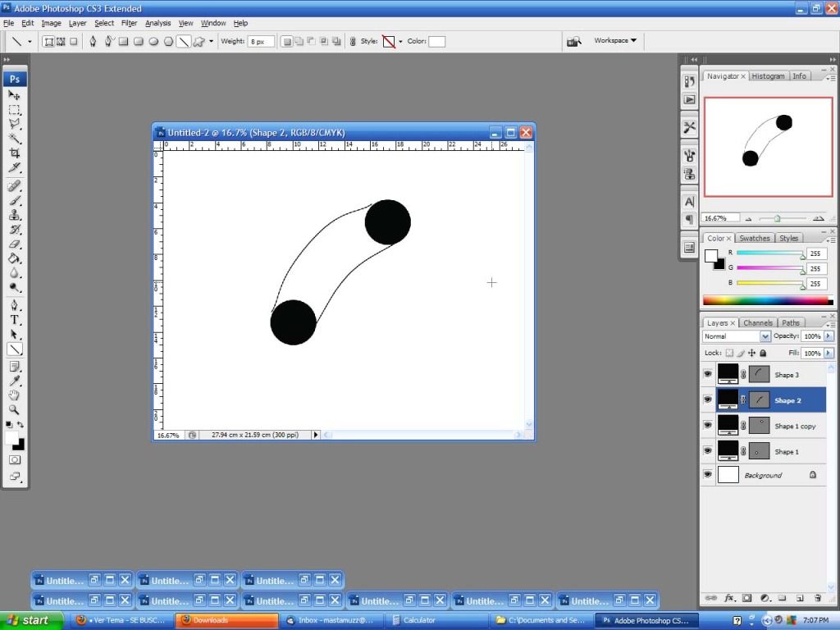
Task: Open the Character panel from the dock
Action: point(689,202)
